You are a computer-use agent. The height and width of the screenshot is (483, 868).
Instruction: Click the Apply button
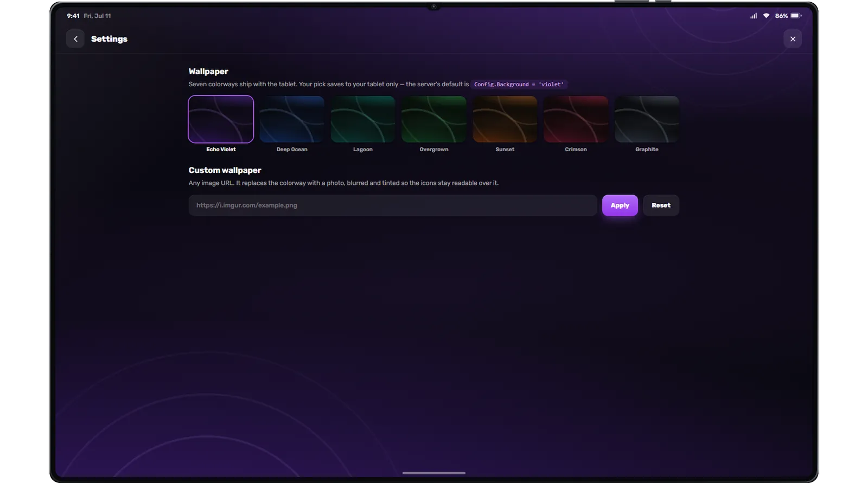point(620,205)
